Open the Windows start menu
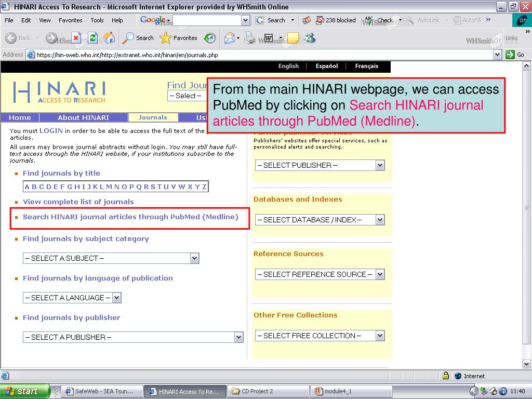This screenshot has height=399, width=532. (24, 391)
